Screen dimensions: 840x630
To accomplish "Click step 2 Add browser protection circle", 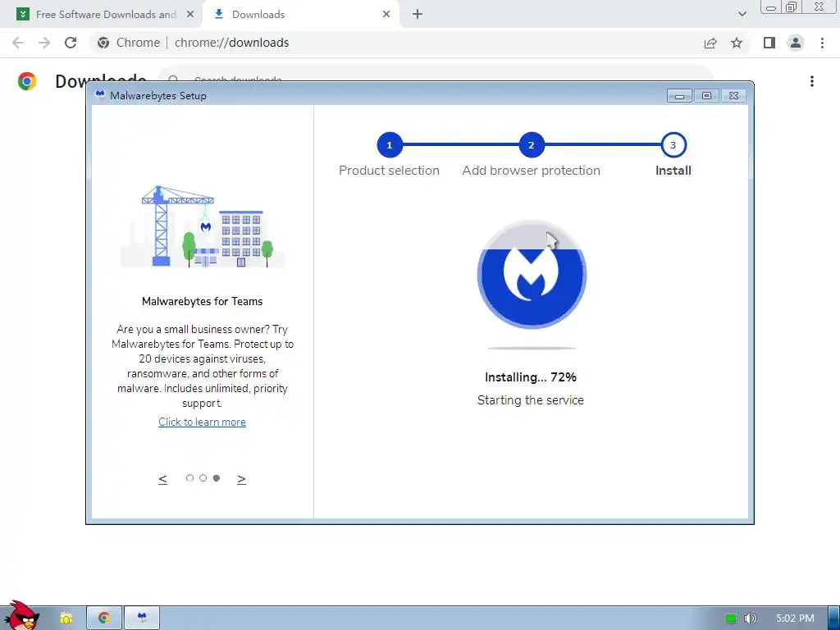I will pos(531,145).
